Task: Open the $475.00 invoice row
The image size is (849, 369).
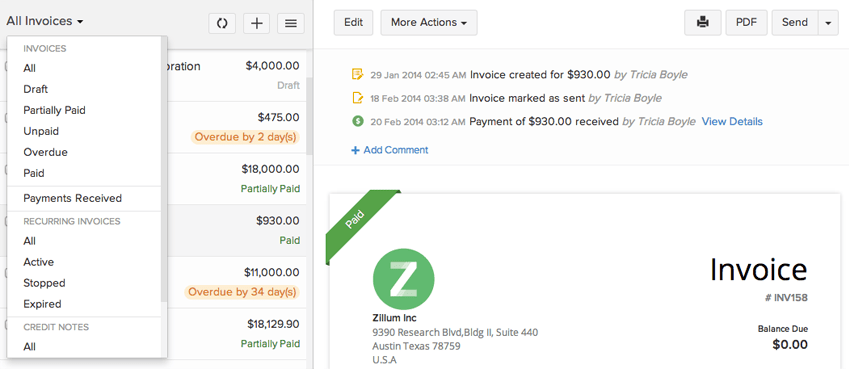Action: coord(236,127)
